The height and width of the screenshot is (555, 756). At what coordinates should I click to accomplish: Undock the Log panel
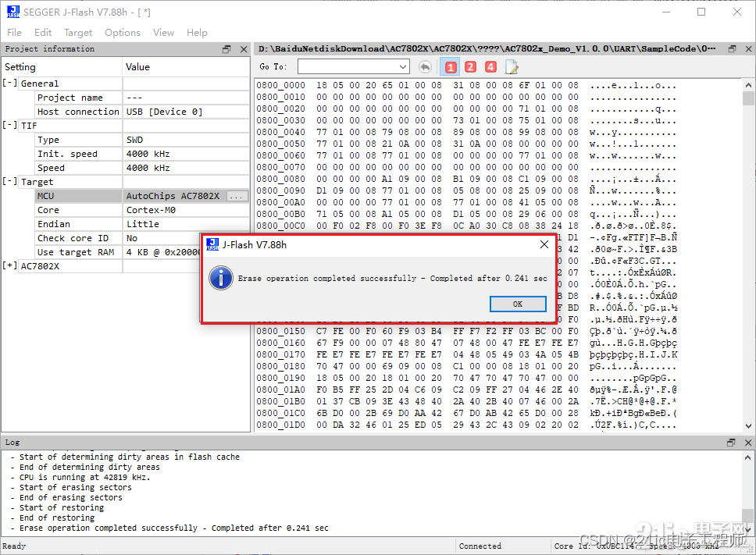(732, 443)
